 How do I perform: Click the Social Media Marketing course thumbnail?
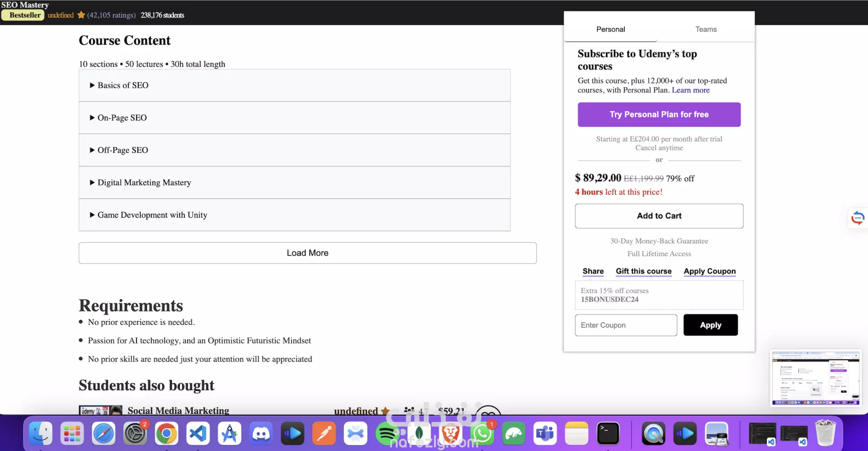click(x=100, y=410)
